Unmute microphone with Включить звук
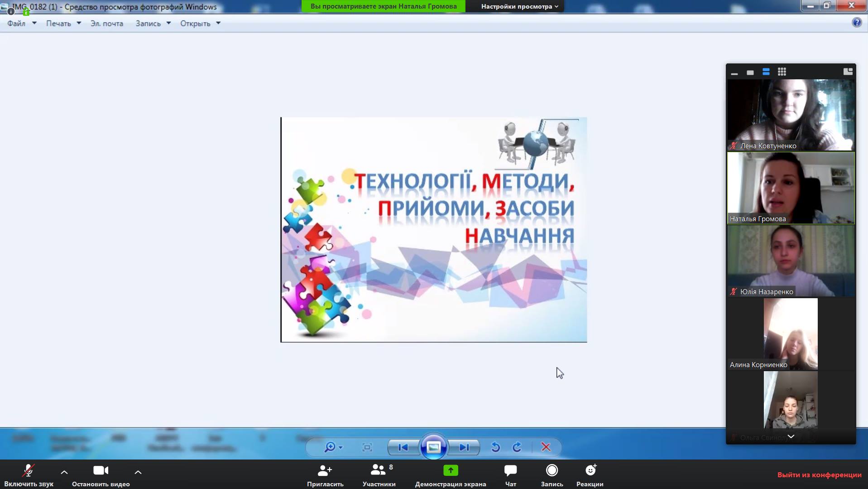 [29, 471]
